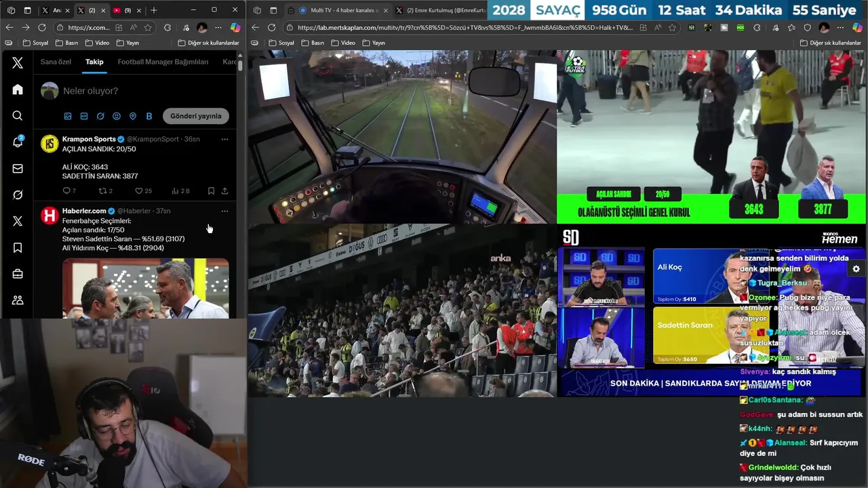Screen dimensions: 868x488
Task: Switch to Multi TV tab in right browser
Action: click(x=336, y=10)
